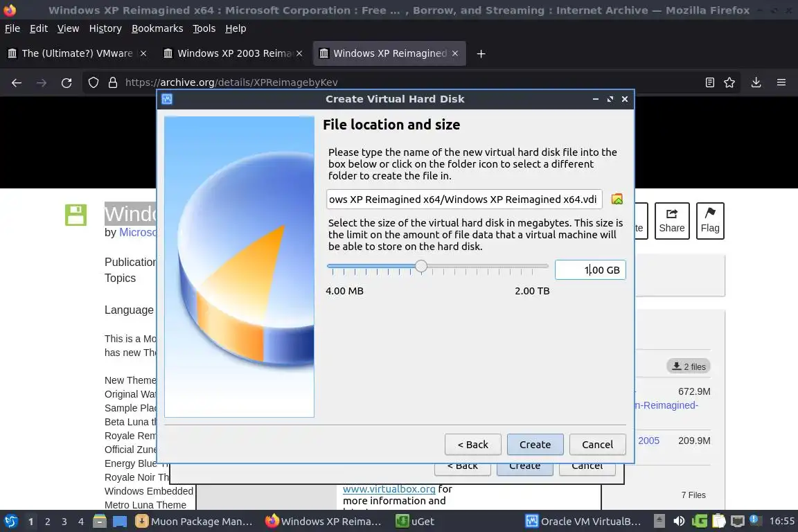
Task: Click the network monitor tray icon
Action: coord(738,522)
